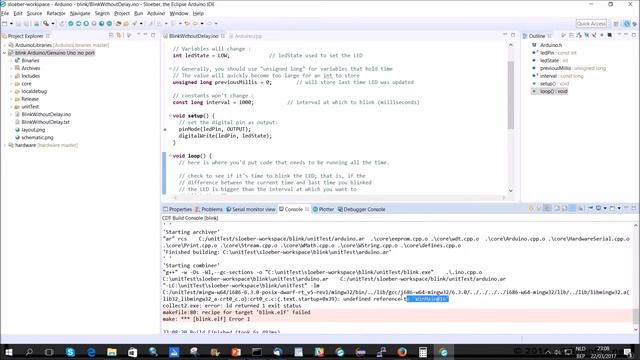Screen dimensions: 640x360
Task: Click the hammer Build toolbar icon
Action: (x=46, y=24)
